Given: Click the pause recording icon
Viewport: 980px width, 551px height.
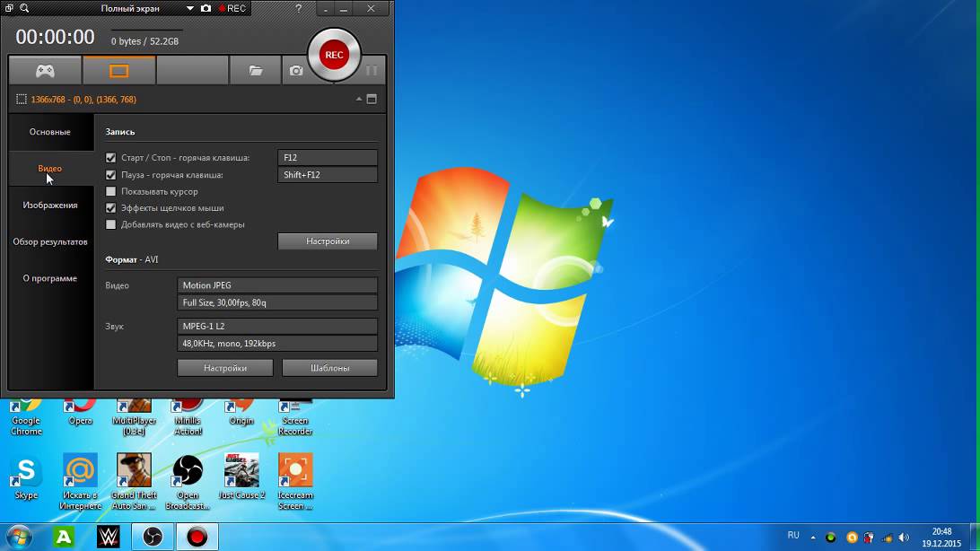Looking at the screenshot, I should click(372, 71).
